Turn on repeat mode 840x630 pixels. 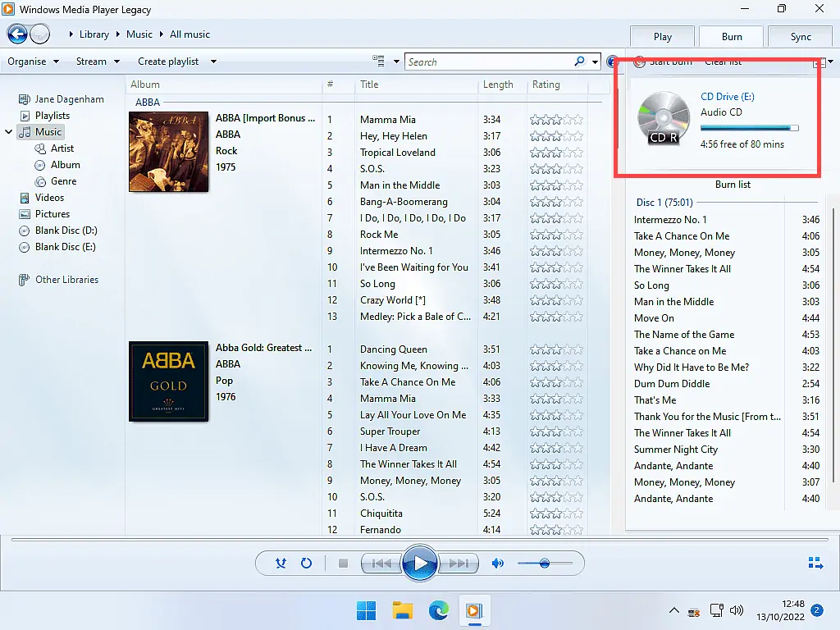306,564
